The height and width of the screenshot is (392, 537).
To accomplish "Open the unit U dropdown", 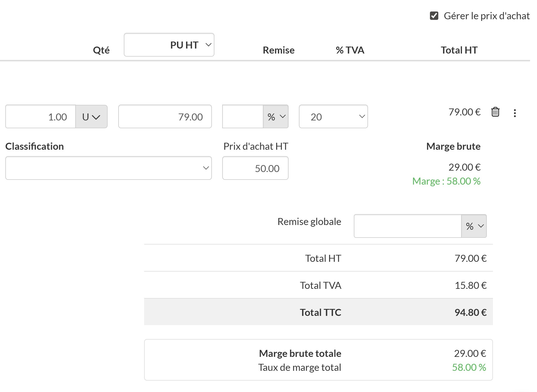I will [x=91, y=117].
